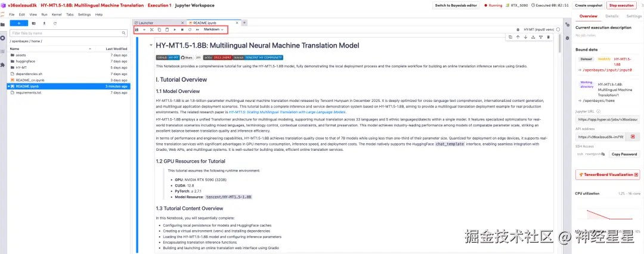
Task: Switch to the Details tab in right panel
Action: tap(612, 16)
